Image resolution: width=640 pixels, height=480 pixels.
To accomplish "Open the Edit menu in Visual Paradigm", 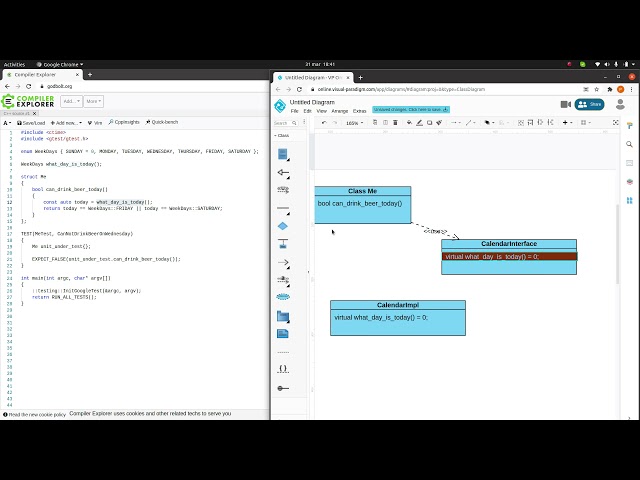I will [307, 111].
